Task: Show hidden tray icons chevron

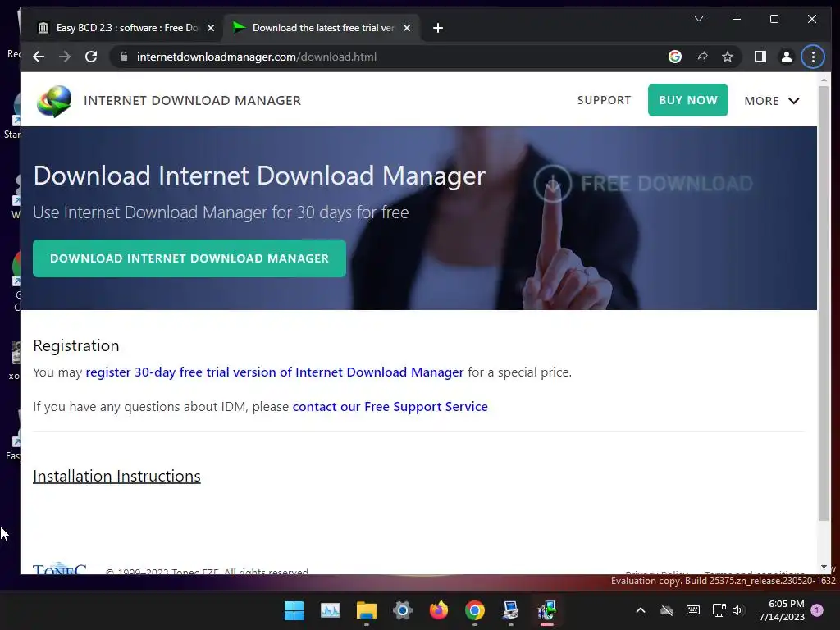Action: 640,610
